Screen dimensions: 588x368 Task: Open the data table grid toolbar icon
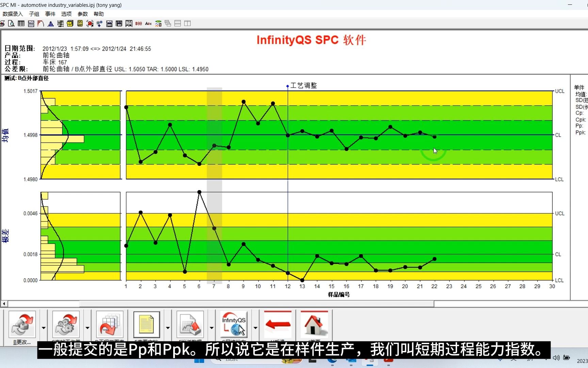pyautogui.click(x=21, y=24)
